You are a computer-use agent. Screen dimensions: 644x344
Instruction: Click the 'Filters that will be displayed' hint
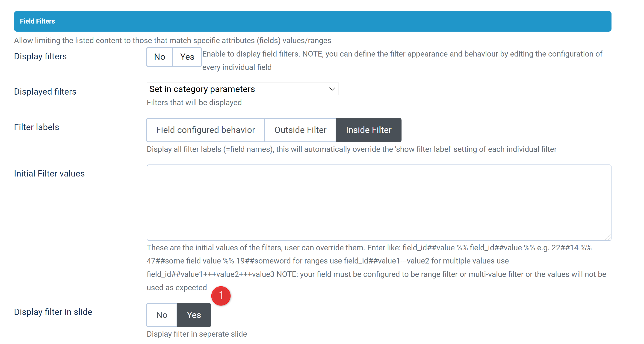tap(194, 103)
